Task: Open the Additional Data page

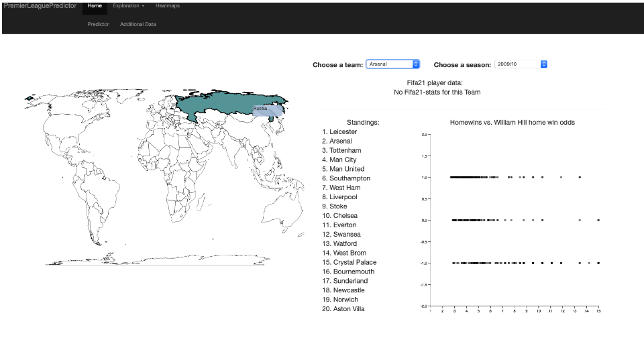Action: tap(138, 24)
